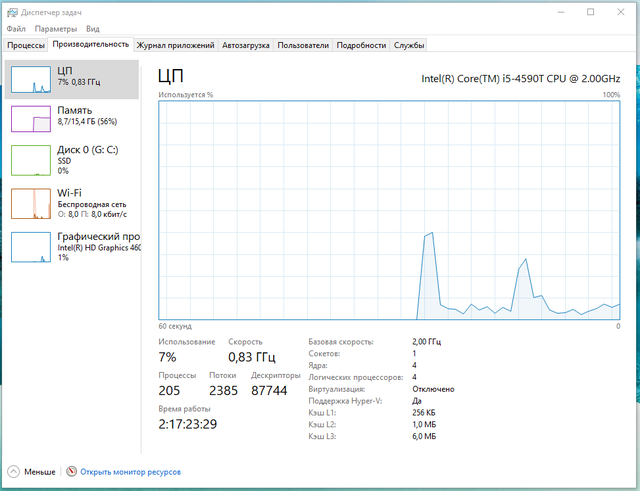Click the Меньше button label
640x491 pixels.
pyautogui.click(x=40, y=471)
